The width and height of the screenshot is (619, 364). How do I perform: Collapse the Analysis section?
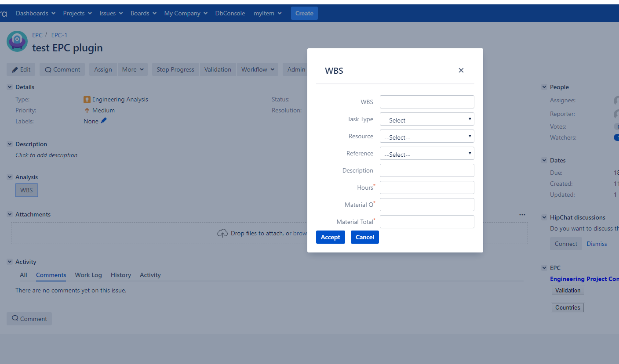click(x=10, y=177)
